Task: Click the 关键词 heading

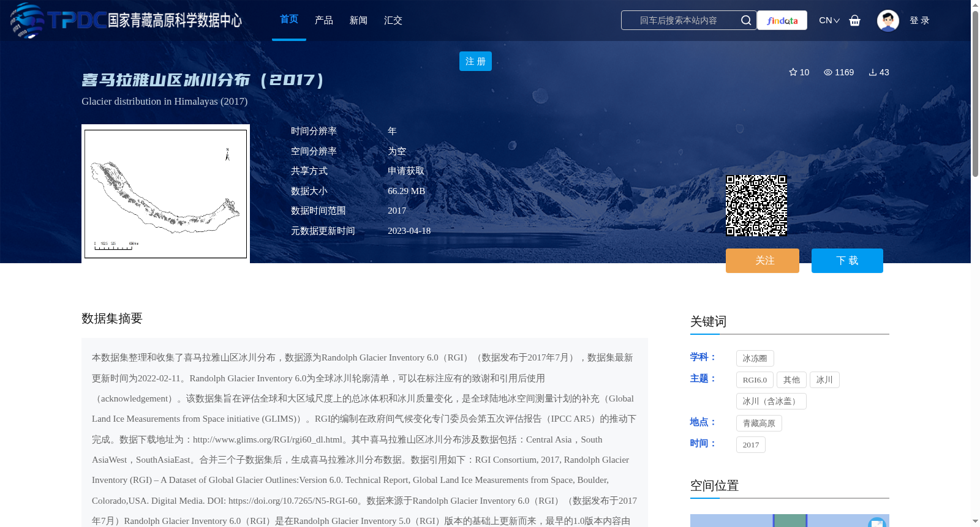Action: [x=708, y=321]
